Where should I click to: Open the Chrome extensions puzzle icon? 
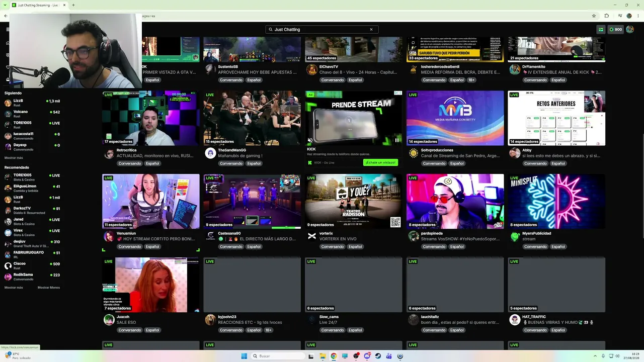tap(607, 16)
